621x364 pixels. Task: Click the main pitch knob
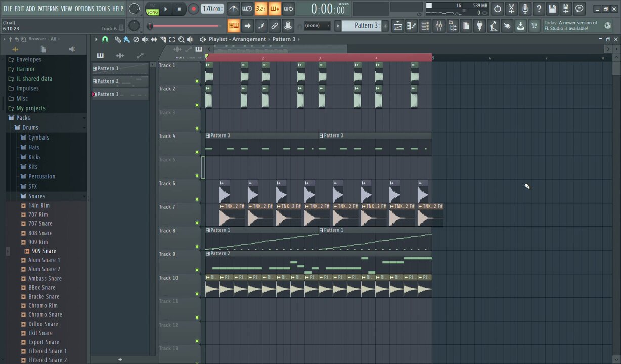134,25
